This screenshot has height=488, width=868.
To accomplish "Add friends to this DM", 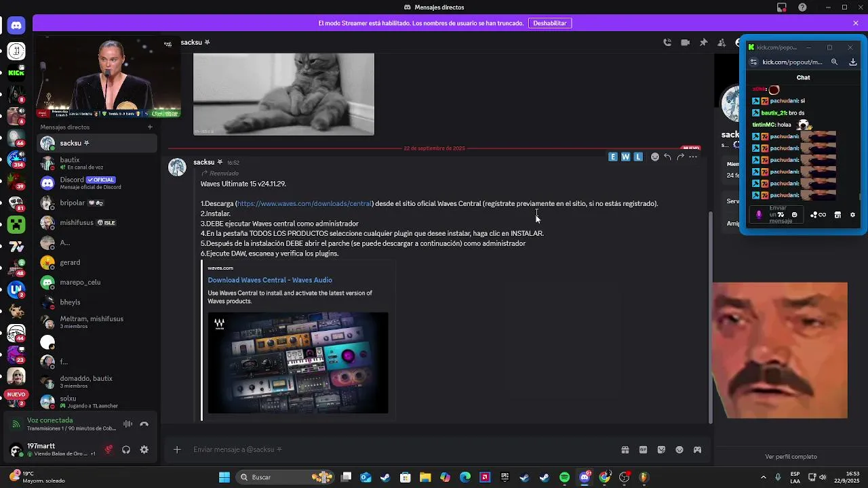I will (722, 42).
